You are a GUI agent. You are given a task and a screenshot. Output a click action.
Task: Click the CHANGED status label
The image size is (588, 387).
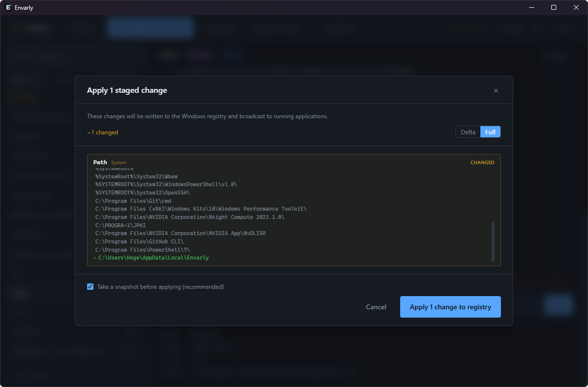[x=482, y=162]
